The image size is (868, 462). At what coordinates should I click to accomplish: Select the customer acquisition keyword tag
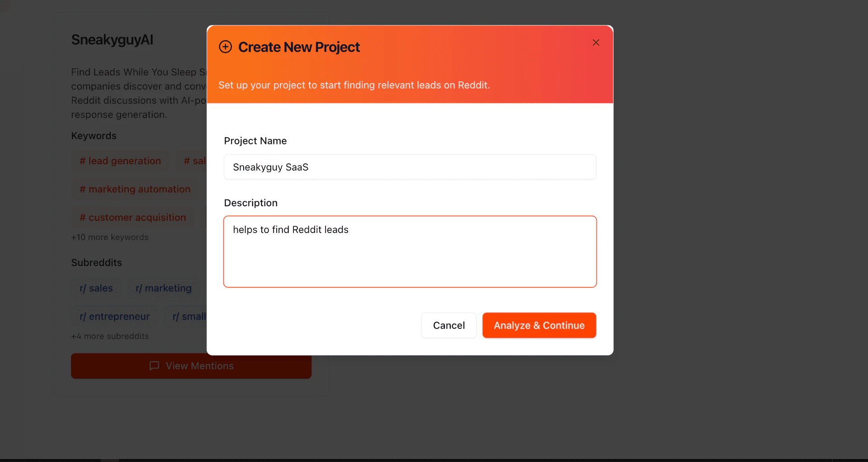click(132, 218)
